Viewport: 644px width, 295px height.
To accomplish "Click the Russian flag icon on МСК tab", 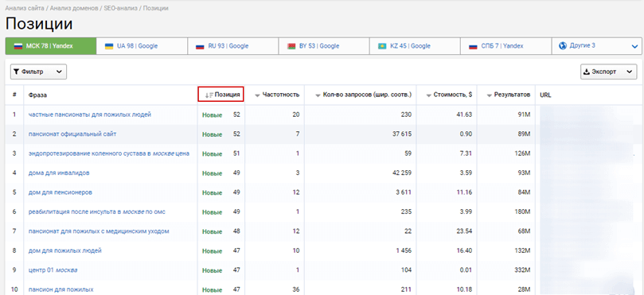I will tap(18, 46).
